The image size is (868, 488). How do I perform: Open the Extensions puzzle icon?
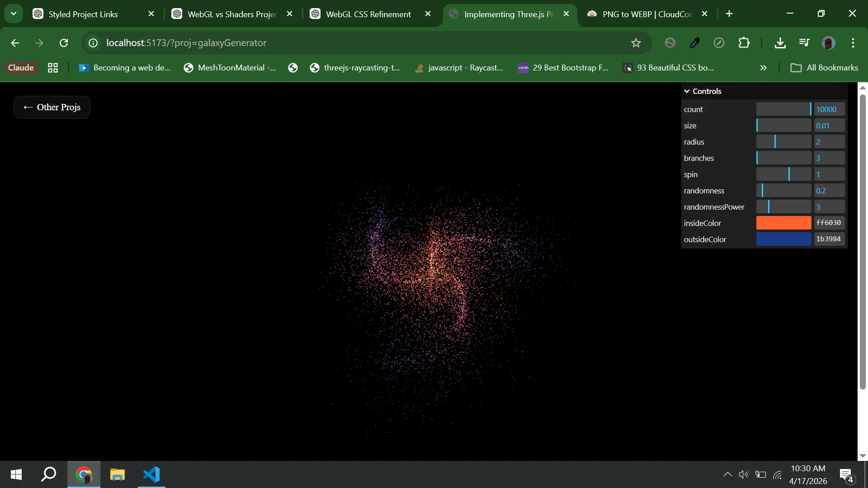point(744,43)
